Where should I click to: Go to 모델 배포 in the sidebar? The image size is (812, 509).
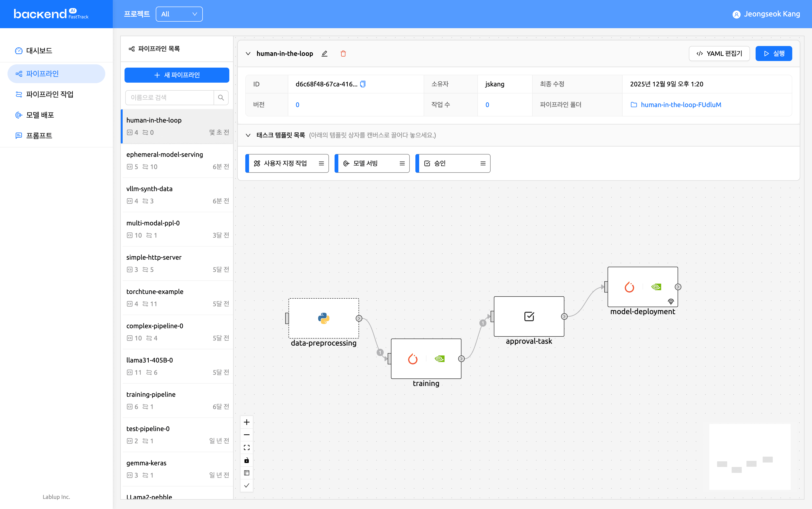click(x=40, y=115)
